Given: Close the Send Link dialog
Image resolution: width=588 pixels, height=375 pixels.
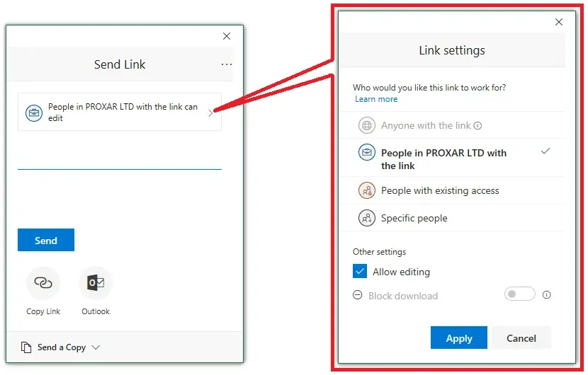Looking at the screenshot, I should [227, 36].
